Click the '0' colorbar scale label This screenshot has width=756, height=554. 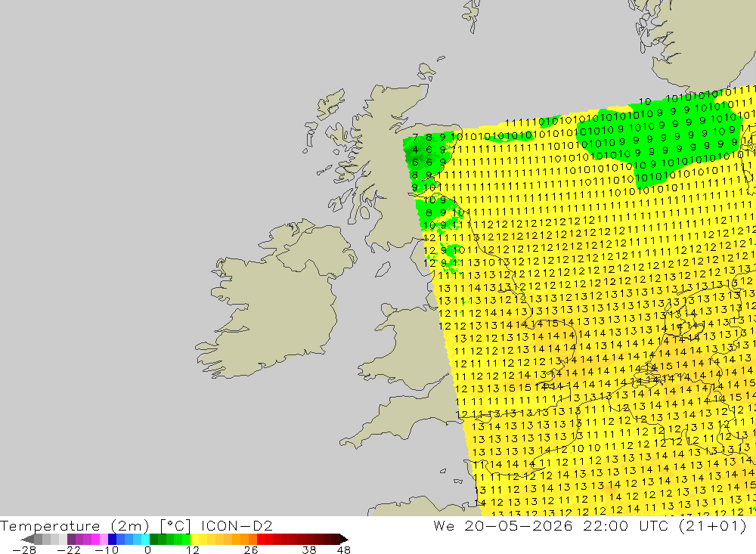pyautogui.click(x=148, y=549)
